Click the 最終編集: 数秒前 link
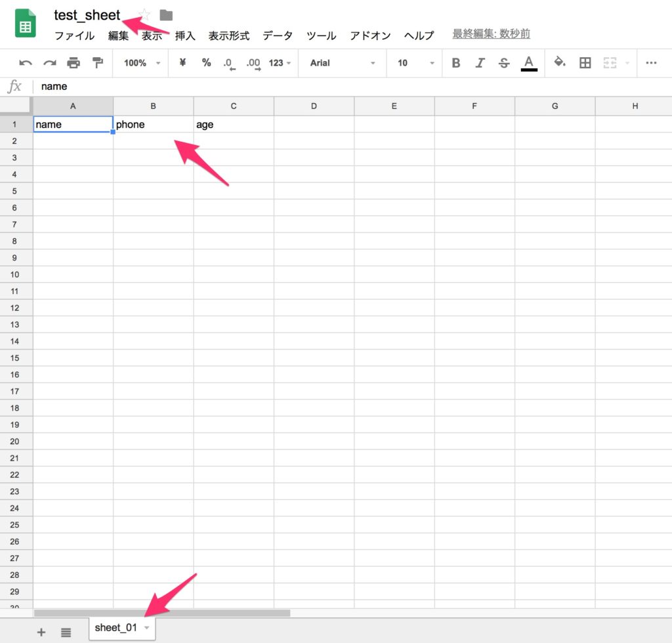Viewport: 672px width, 643px height. (x=491, y=34)
